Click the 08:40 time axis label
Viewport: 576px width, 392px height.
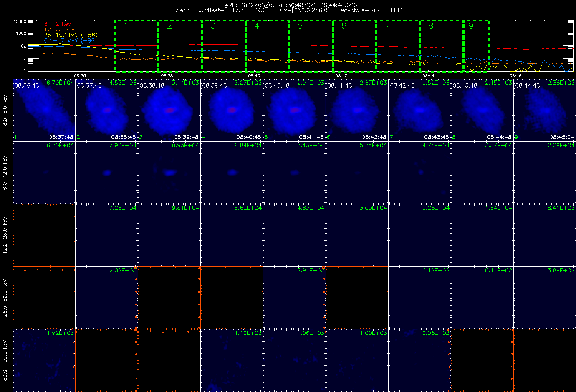[x=254, y=75]
